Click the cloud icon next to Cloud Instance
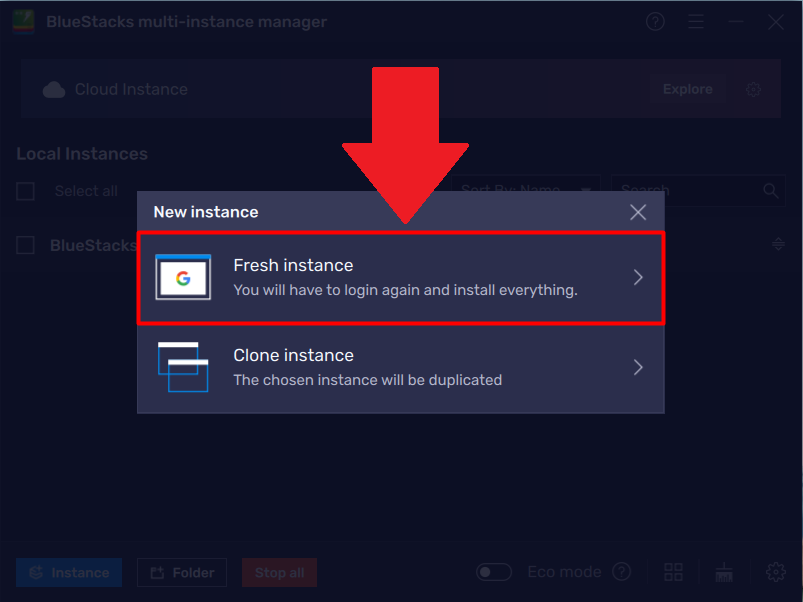The image size is (803, 602). [x=54, y=90]
